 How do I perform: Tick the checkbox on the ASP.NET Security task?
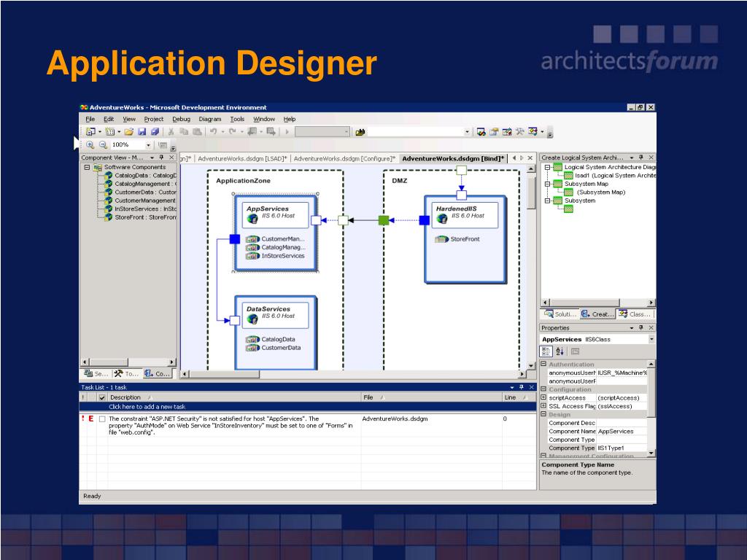(x=102, y=419)
